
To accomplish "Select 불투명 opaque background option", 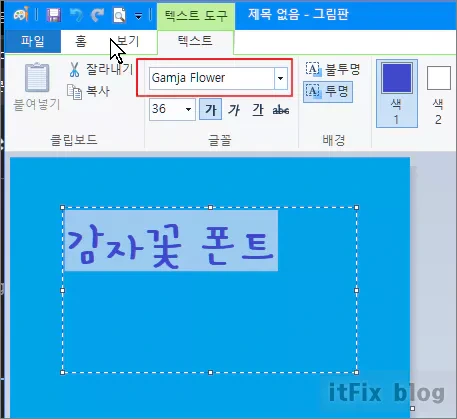I will (333, 69).
